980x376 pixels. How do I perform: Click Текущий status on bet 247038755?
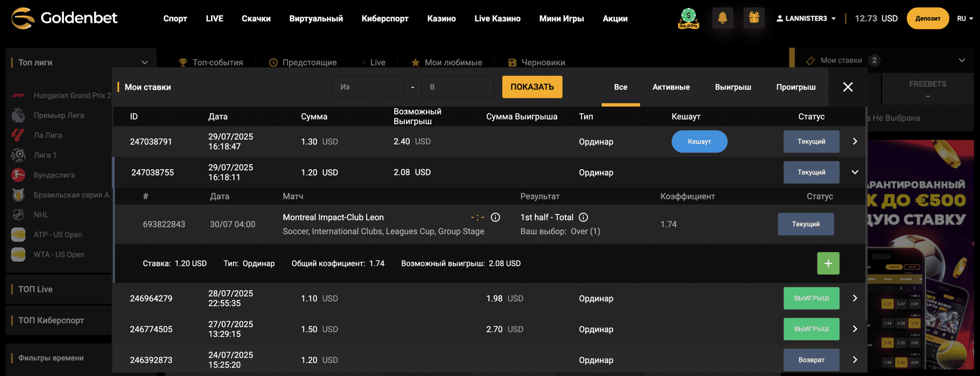point(811,173)
